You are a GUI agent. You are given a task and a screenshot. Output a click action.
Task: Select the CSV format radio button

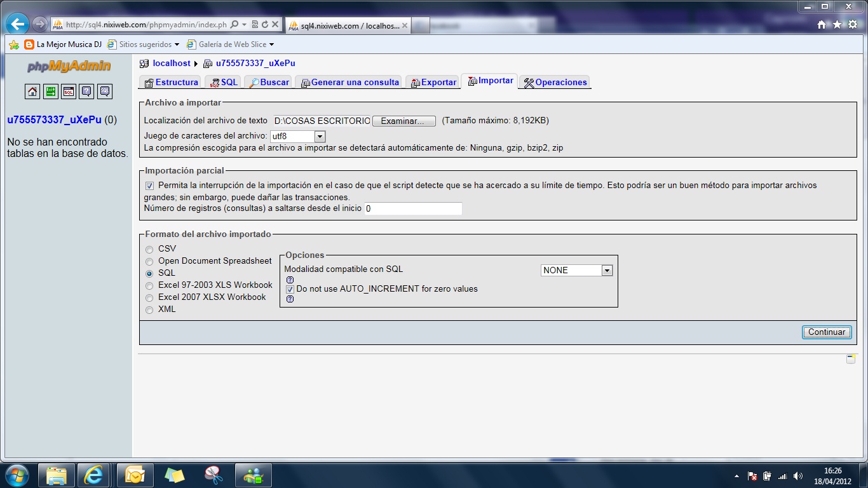pyautogui.click(x=149, y=249)
